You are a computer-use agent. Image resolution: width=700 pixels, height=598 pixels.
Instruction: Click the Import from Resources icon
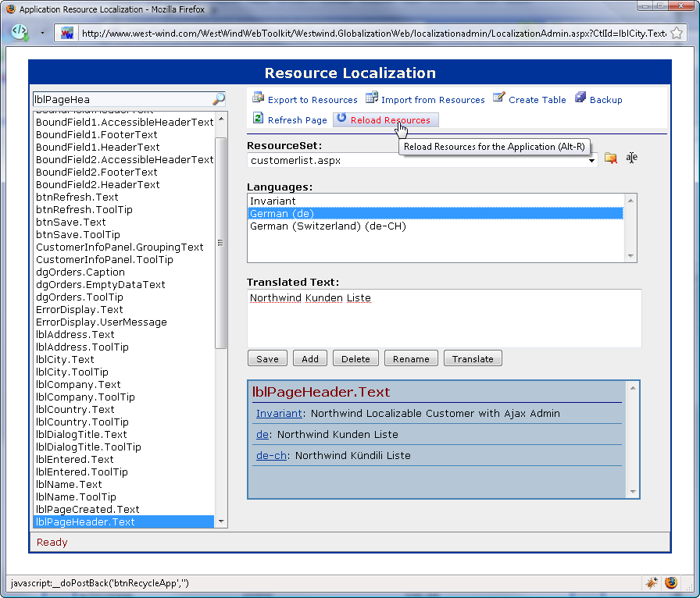(x=372, y=98)
